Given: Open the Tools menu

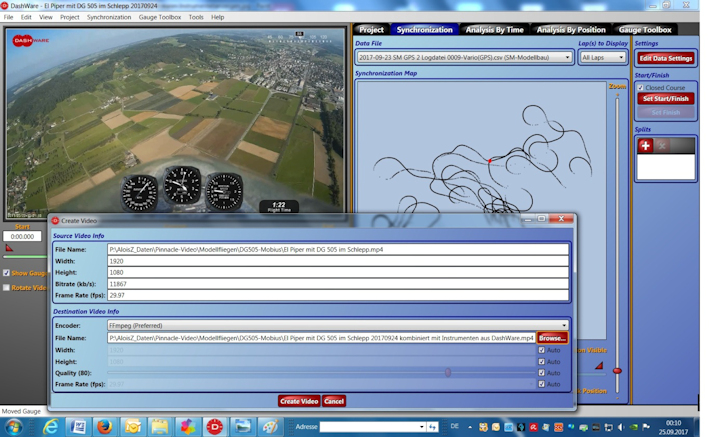Looking at the screenshot, I should click(196, 17).
